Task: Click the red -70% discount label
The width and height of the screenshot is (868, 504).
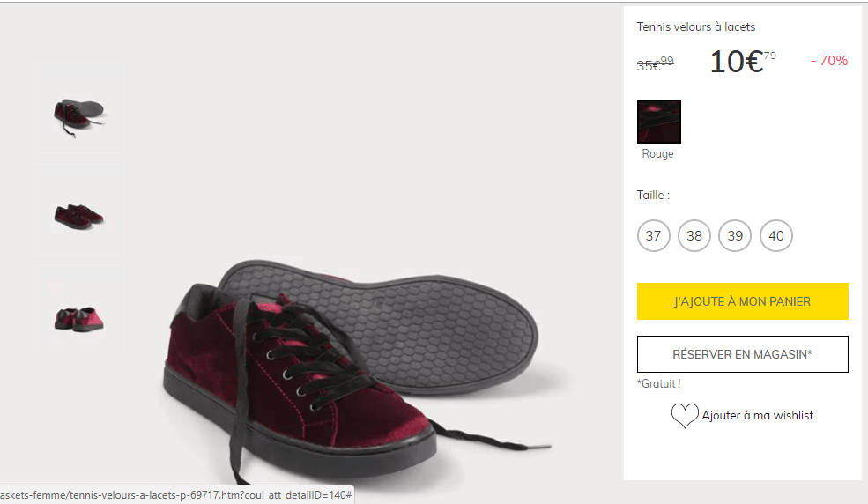Action: 829,61
